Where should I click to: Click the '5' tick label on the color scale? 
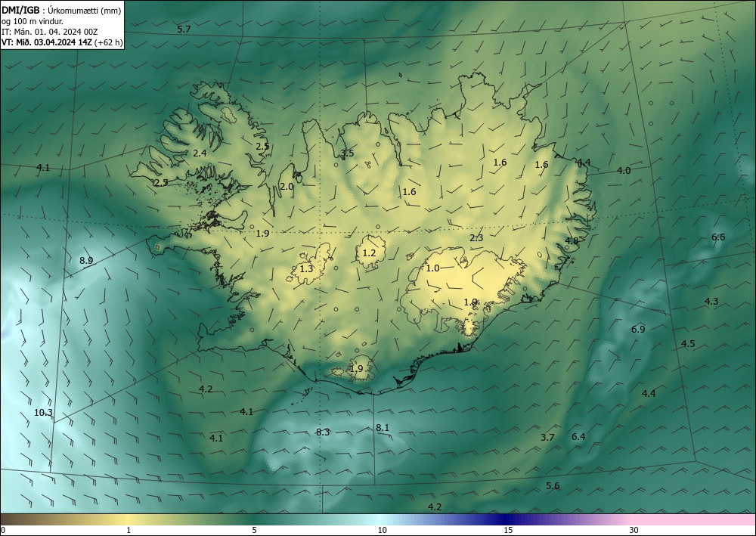(254, 531)
